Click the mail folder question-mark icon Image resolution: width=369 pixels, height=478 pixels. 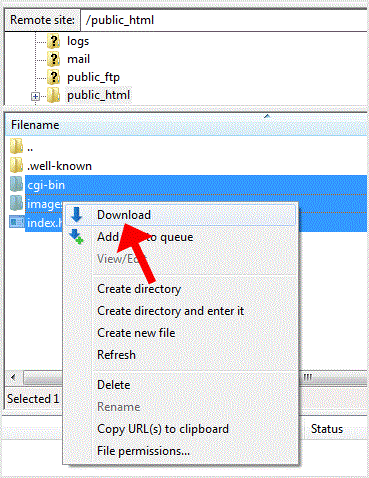coord(53,59)
